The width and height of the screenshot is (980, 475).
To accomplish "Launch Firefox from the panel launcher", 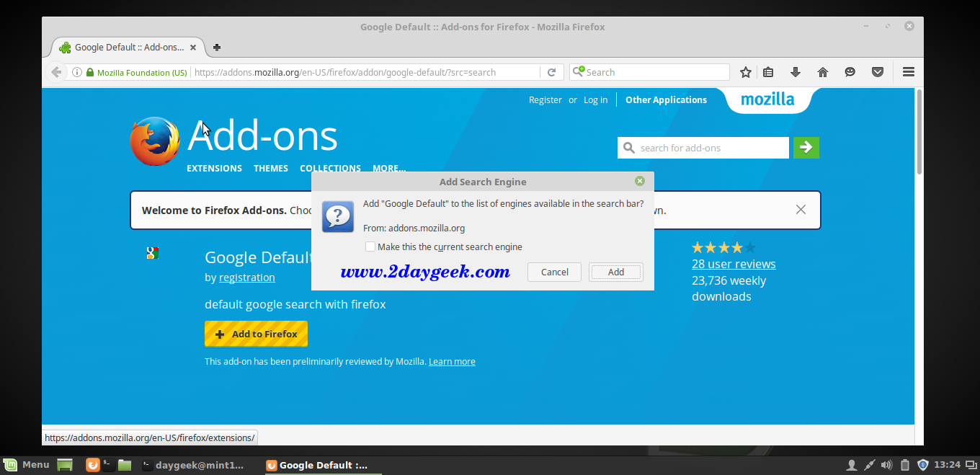I will [x=92, y=465].
